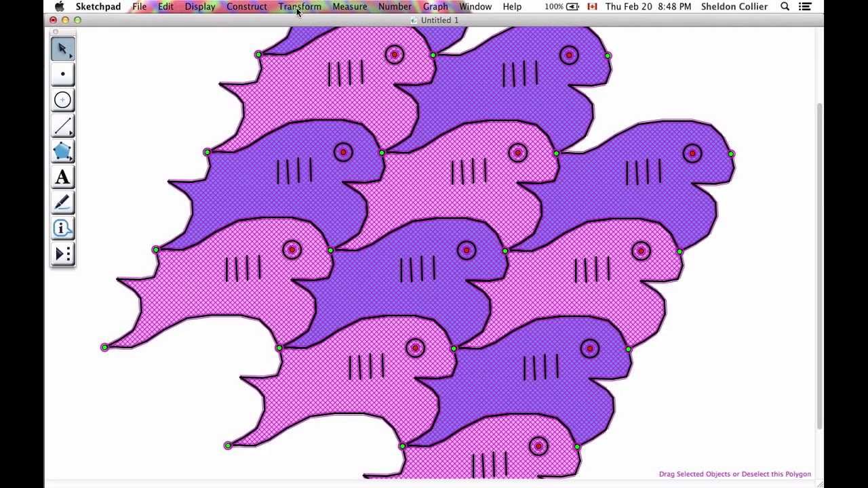Open the Apple menu
The width and height of the screenshot is (868, 488).
click(60, 7)
